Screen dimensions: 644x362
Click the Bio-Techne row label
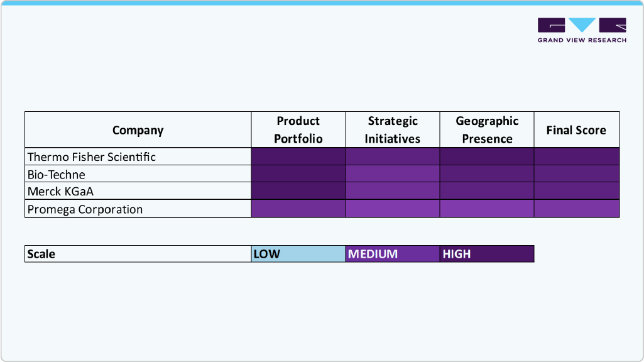pyautogui.click(x=57, y=174)
